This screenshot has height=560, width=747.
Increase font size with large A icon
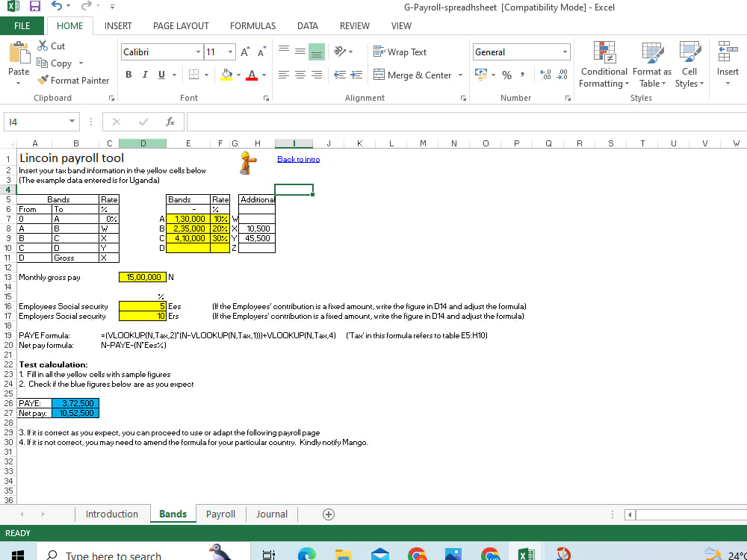[x=245, y=52]
